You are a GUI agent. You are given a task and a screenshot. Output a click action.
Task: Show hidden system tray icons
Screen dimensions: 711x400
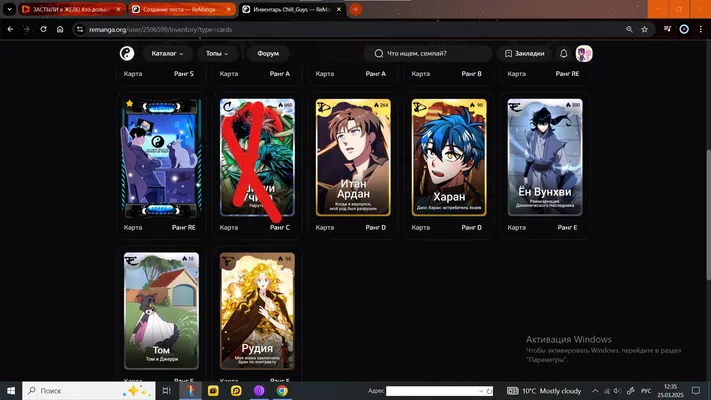[595, 390]
